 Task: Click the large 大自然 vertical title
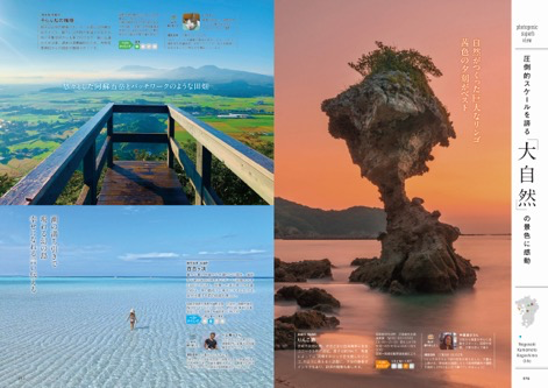(527, 174)
